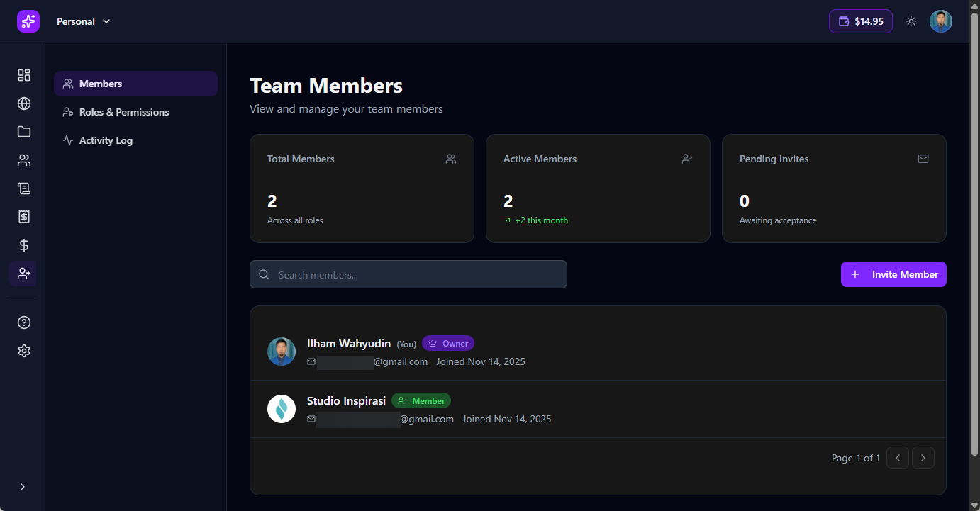Image resolution: width=980 pixels, height=511 pixels.
Task: Open the folder icon in left sidebar
Action: point(24,132)
